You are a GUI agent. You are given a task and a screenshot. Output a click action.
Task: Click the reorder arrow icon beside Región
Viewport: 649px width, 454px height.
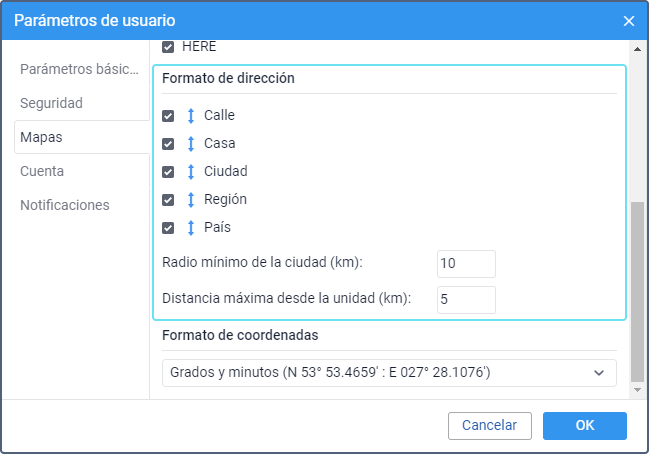[190, 199]
